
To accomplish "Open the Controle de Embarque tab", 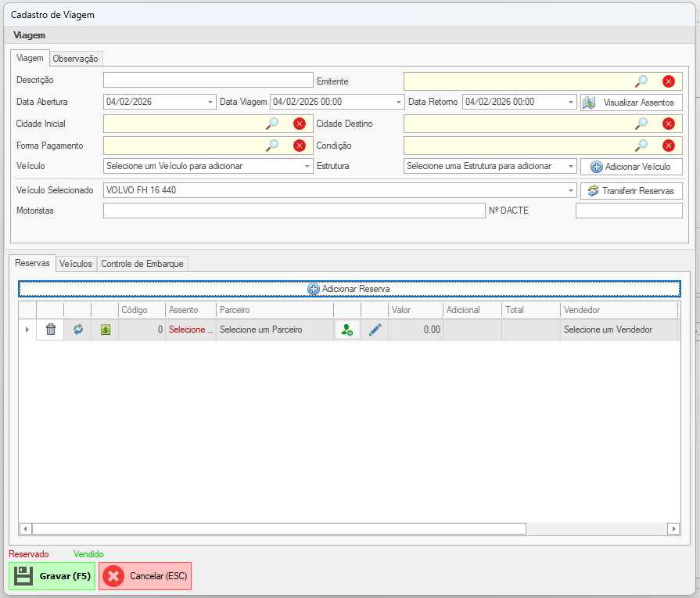I will 142,264.
